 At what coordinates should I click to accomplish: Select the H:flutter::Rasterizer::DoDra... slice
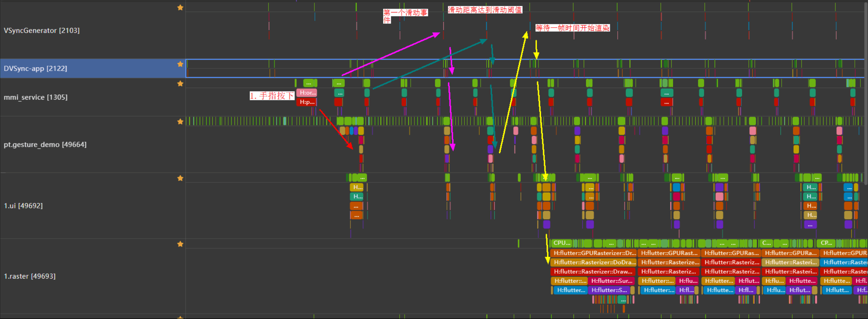(x=593, y=262)
